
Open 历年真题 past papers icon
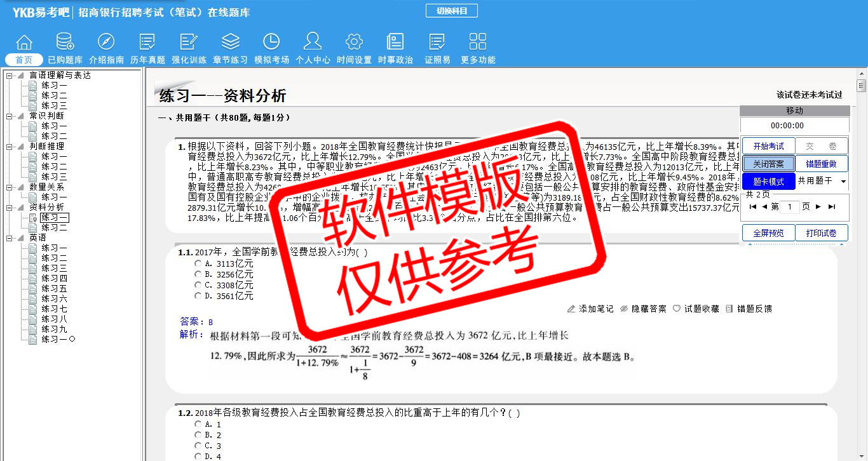(x=147, y=43)
